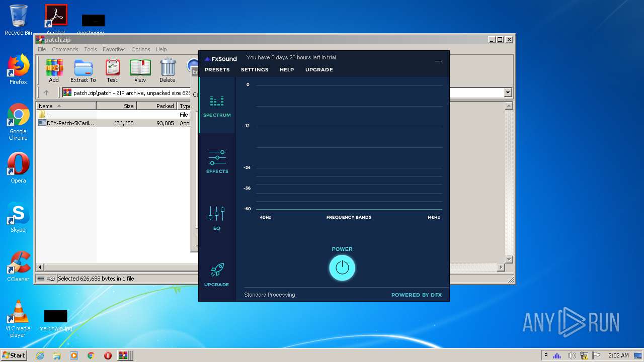Open the Options menu in WinRAR
The height and width of the screenshot is (362, 644).
141,49
